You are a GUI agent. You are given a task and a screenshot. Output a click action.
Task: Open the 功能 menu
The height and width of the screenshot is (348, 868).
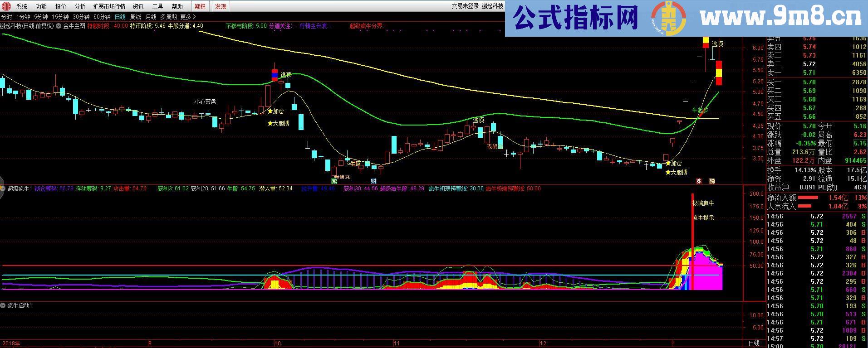(x=41, y=6)
